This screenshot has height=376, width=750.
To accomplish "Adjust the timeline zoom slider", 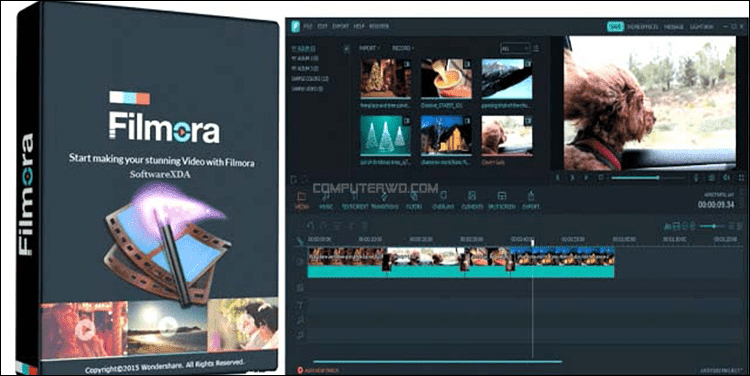I will tap(713, 226).
